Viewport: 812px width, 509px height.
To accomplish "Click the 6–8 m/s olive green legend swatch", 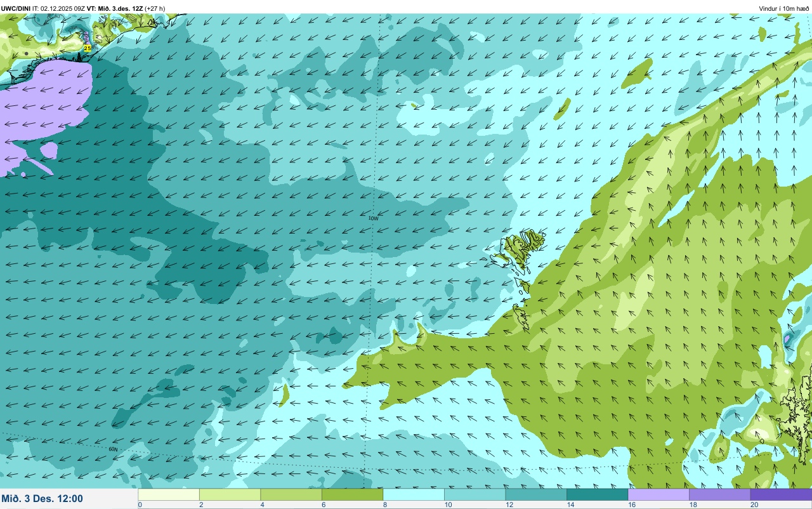I will (352, 494).
